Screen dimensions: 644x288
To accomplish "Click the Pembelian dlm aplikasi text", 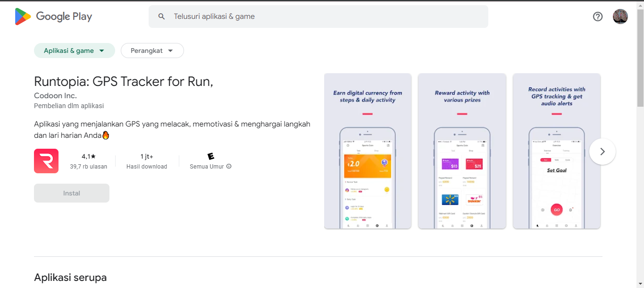I will (69, 106).
